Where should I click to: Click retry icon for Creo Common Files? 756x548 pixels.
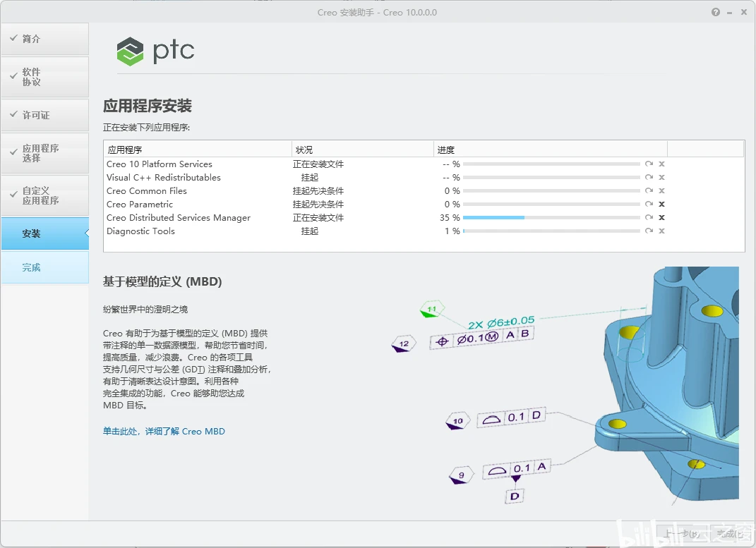click(x=649, y=191)
